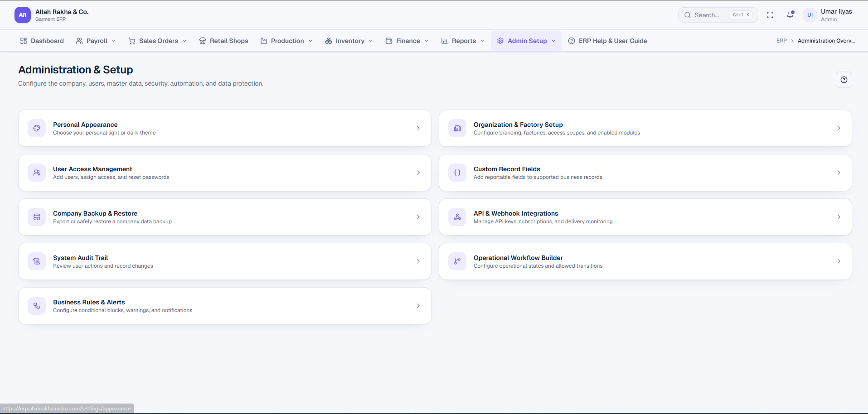
Task: Click the System Audit Trail card chevron
Action: click(418, 261)
